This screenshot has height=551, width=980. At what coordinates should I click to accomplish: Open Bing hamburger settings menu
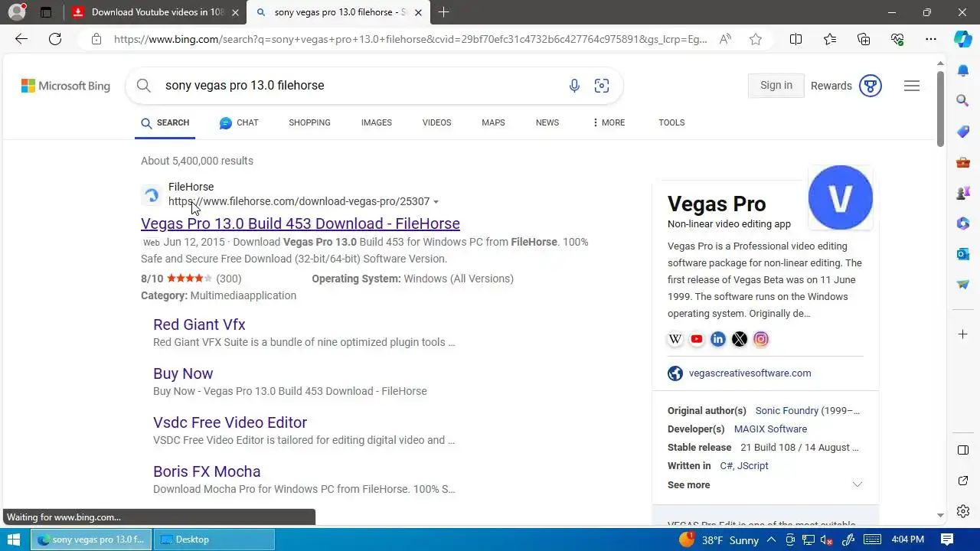point(912,86)
